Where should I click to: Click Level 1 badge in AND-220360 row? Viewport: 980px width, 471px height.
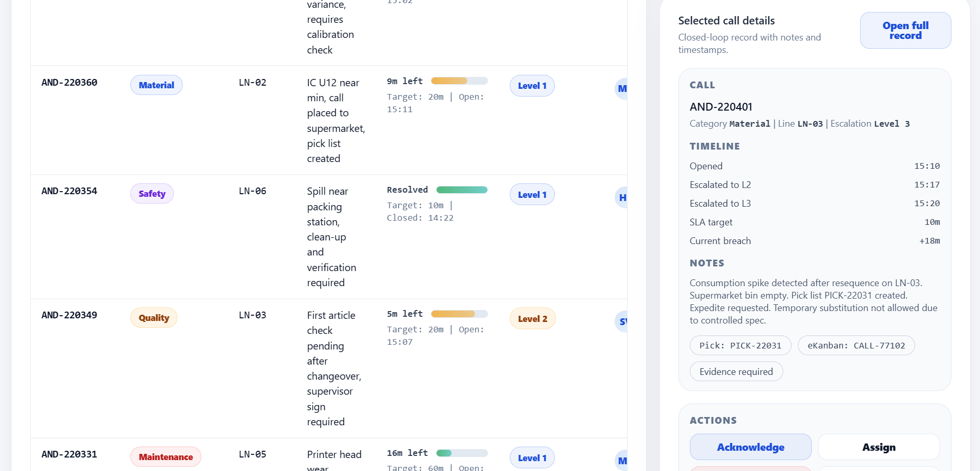click(532, 86)
